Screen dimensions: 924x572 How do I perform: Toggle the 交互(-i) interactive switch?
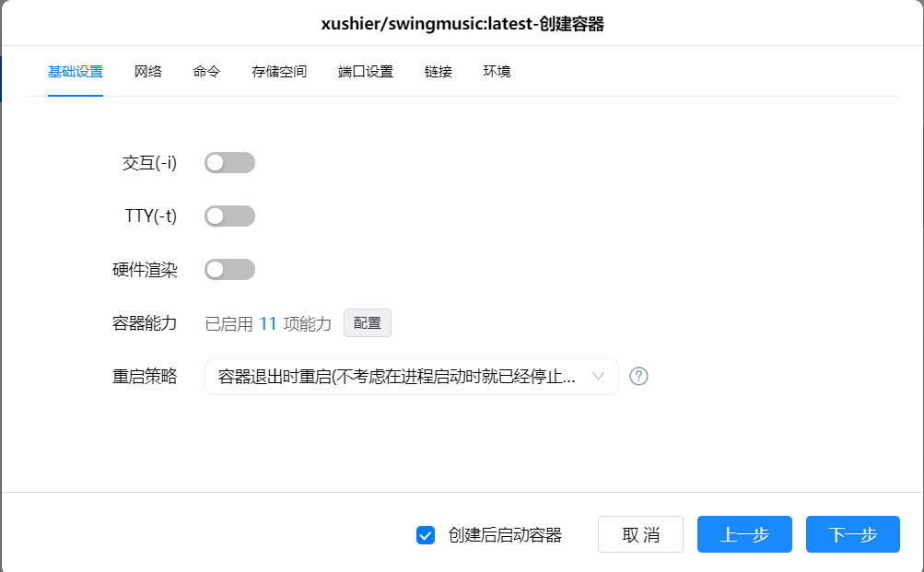tap(229, 163)
